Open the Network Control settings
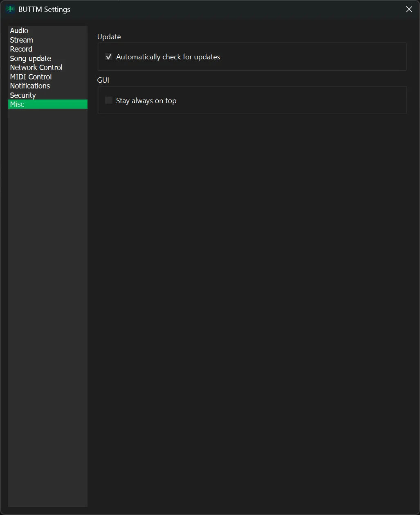Image resolution: width=420 pixels, height=515 pixels. click(x=36, y=67)
